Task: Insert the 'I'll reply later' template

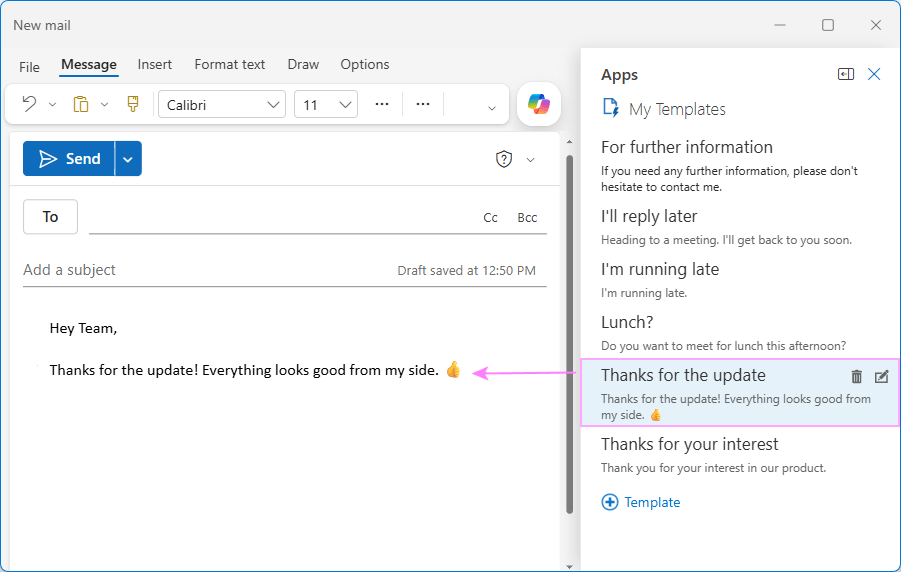Action: tap(740, 227)
